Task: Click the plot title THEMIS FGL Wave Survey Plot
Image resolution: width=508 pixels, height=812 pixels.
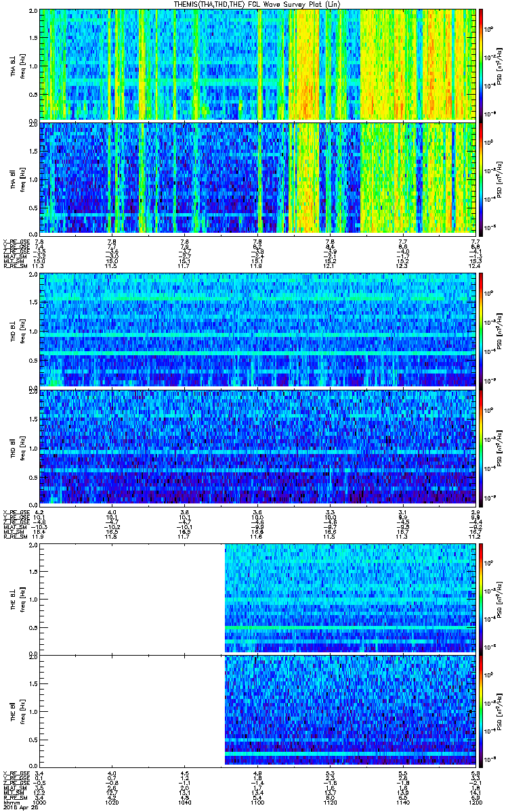Action: 257,4
